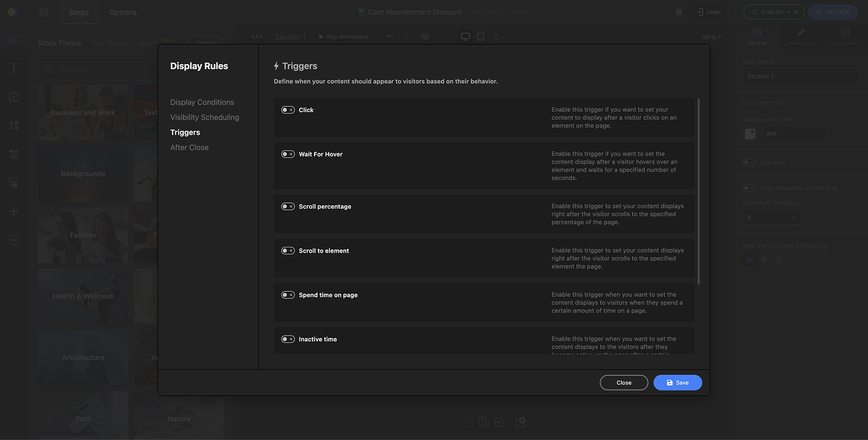This screenshot has height=440, width=868.
Task: Open the Backgrounds photo category
Action: 83,174
